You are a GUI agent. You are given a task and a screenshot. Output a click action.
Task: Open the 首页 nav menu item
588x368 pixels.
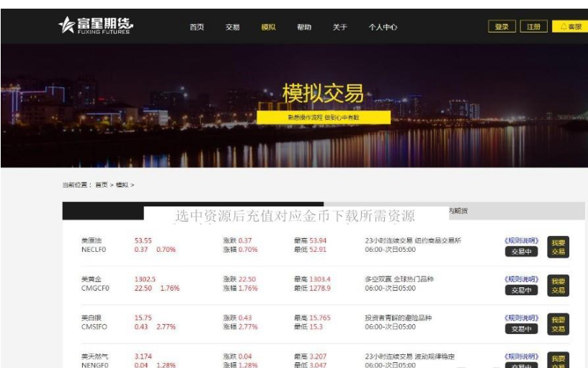[197, 27]
